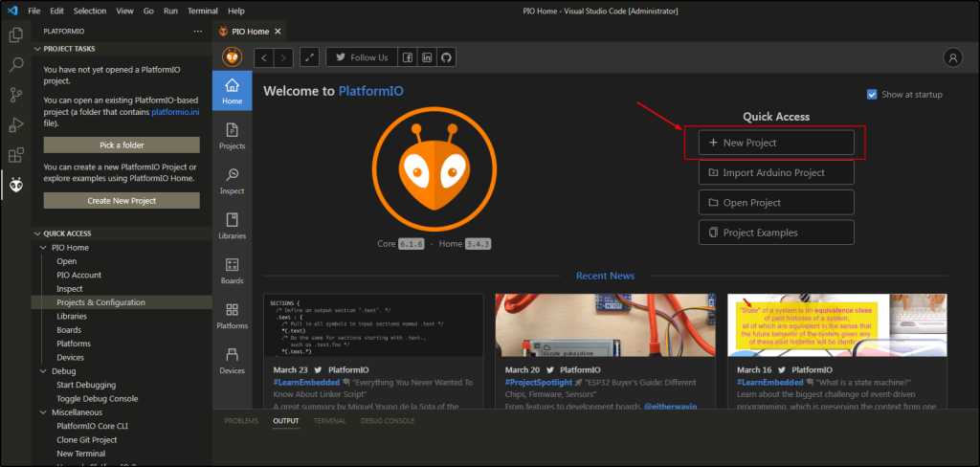Collapse the Debug tree section
Image resolution: width=980 pixels, height=467 pixels.
[43, 371]
